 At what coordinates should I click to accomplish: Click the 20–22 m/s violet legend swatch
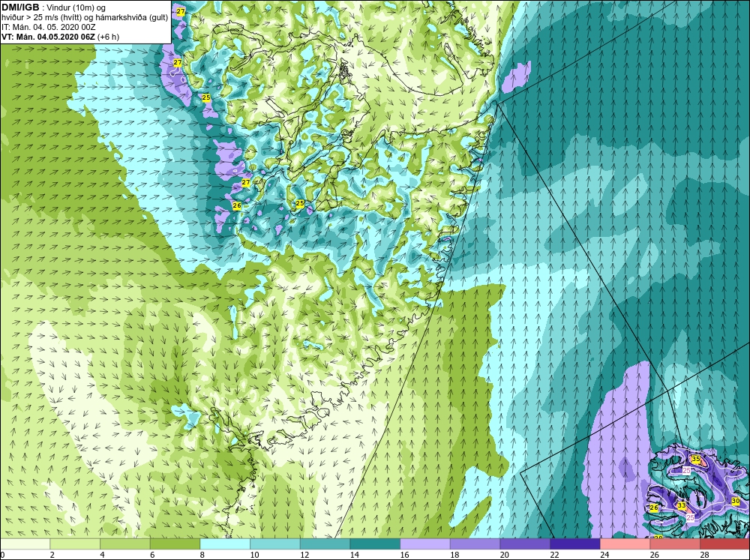pos(525,544)
